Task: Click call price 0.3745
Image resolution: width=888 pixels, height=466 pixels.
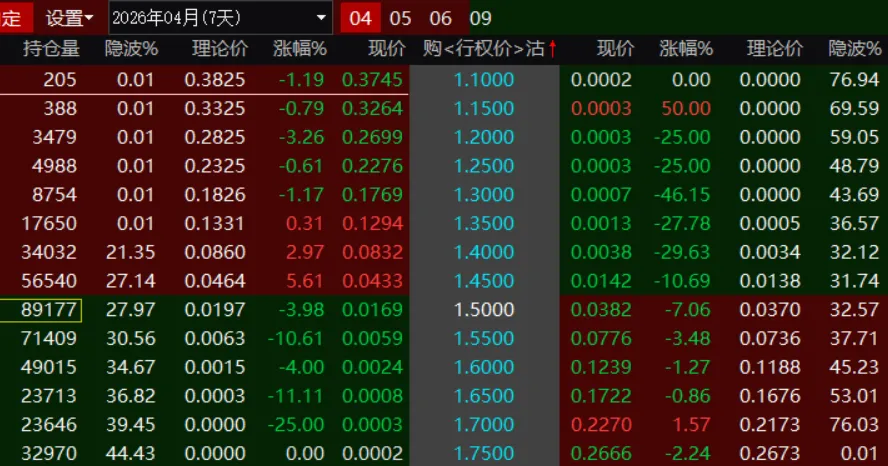Action: tap(372, 79)
